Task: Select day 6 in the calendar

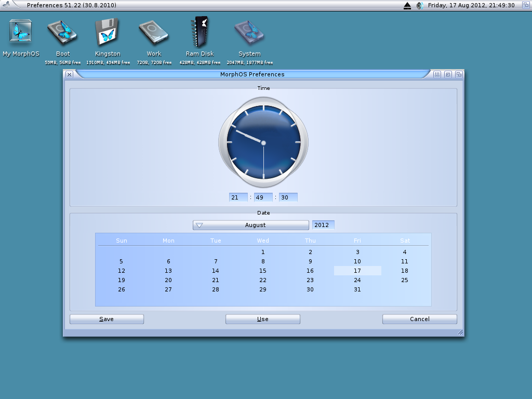Action: pyautogui.click(x=168, y=262)
